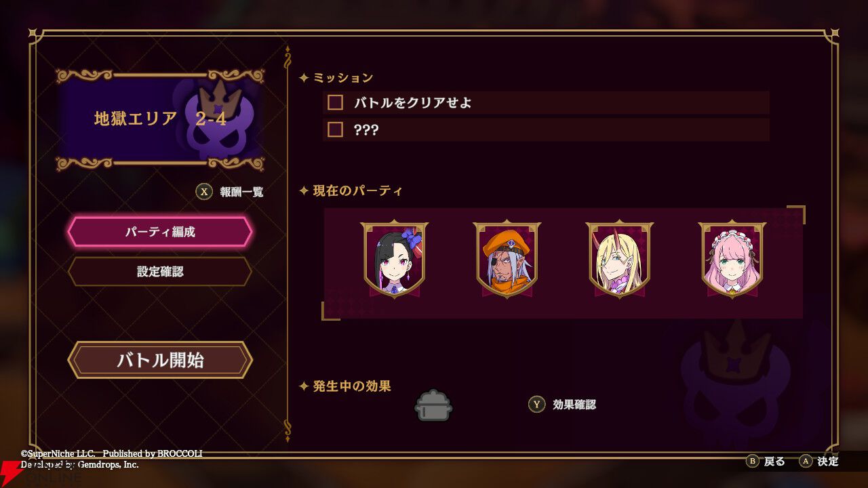Click the 地獄エリア 2-4 stage banner
The height and width of the screenshot is (488, 868).
coord(160,119)
